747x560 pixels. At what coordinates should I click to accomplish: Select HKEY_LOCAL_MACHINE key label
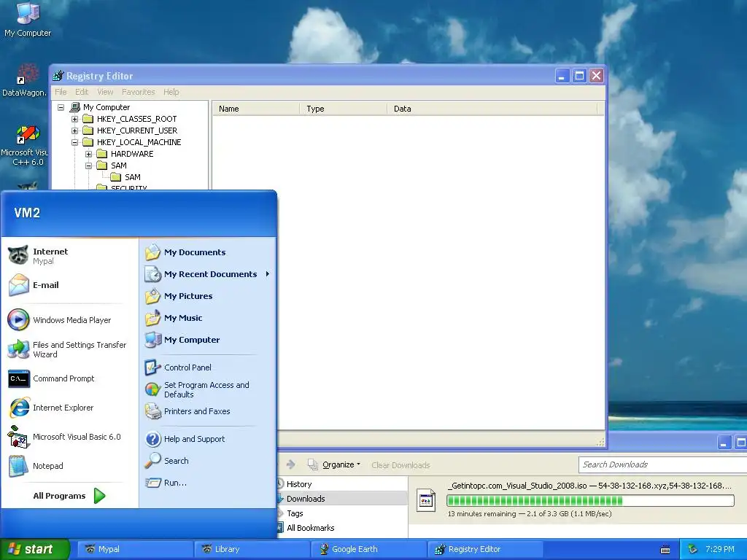[139, 142]
